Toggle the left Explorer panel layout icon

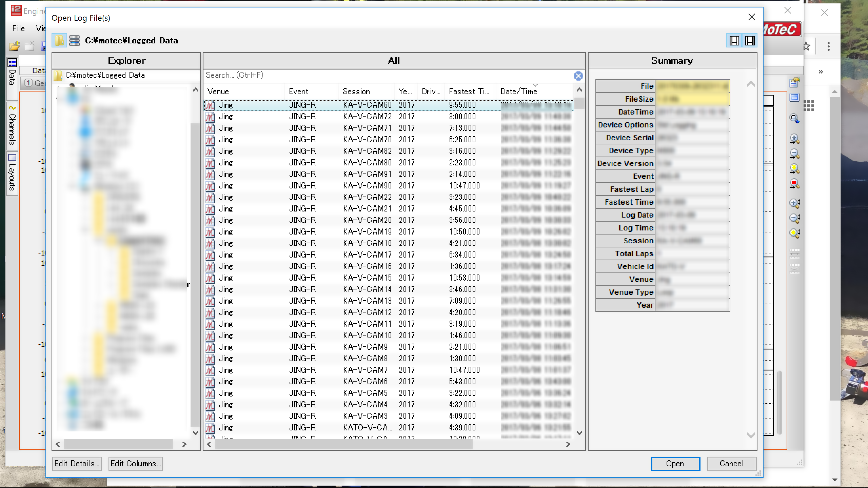click(734, 41)
